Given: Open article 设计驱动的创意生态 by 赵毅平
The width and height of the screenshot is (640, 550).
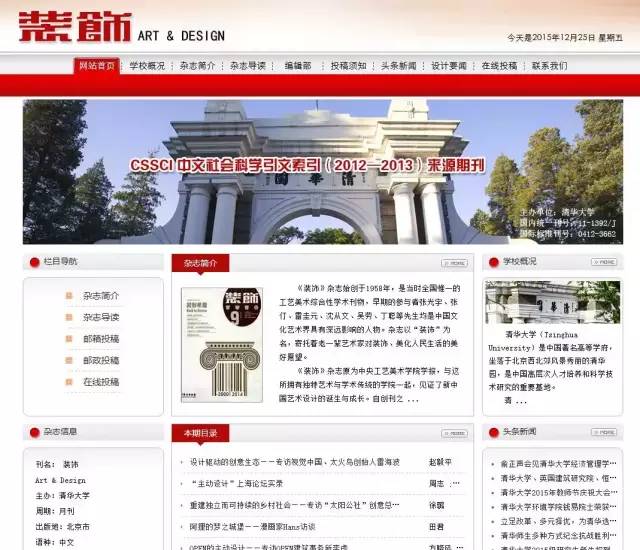Looking at the screenshot, I should coord(294,462).
